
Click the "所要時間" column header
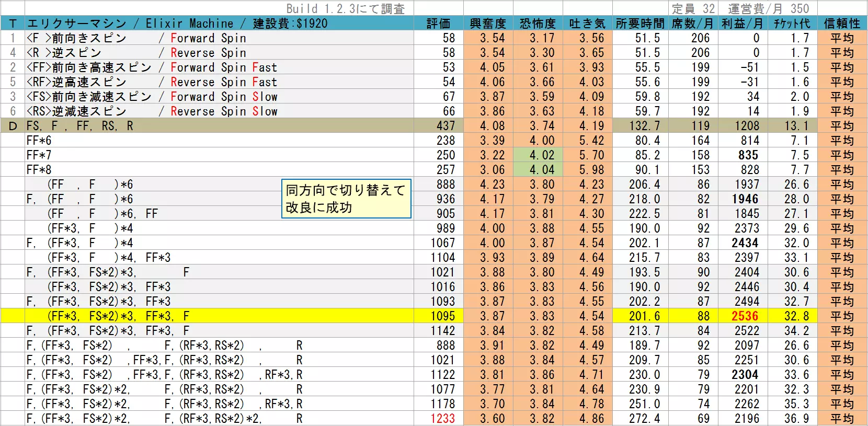(640, 24)
